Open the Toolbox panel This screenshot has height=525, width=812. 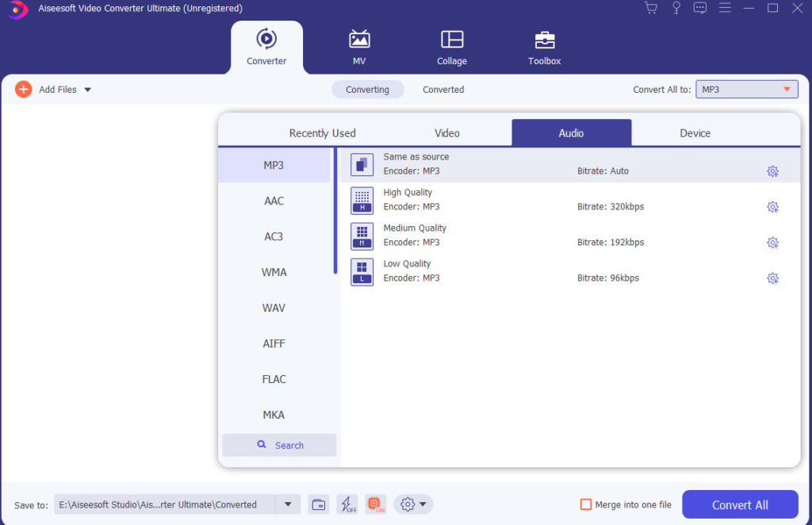tap(544, 45)
